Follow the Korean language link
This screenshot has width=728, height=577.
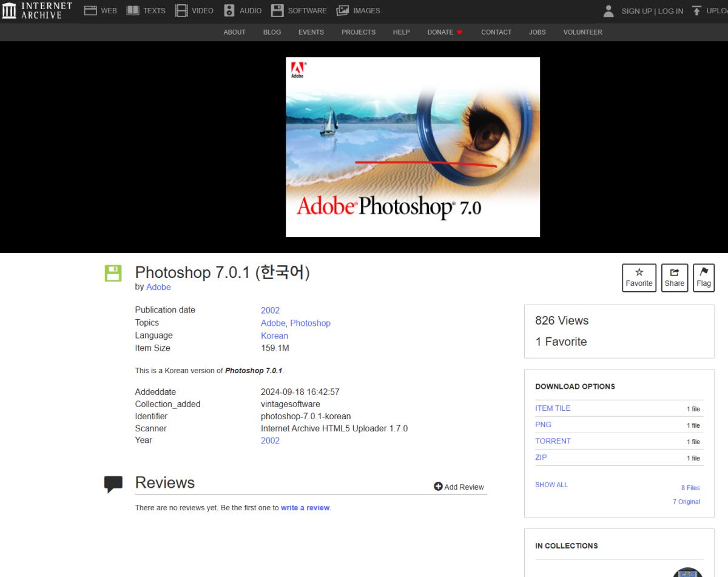point(274,336)
